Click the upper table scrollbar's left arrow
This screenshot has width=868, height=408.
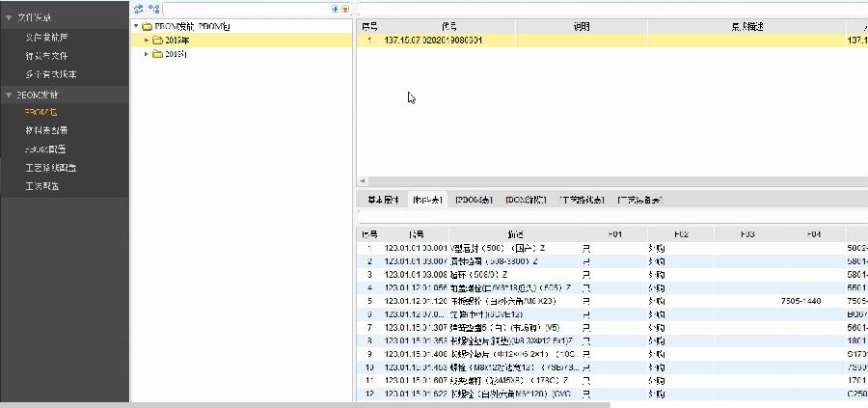point(362,181)
